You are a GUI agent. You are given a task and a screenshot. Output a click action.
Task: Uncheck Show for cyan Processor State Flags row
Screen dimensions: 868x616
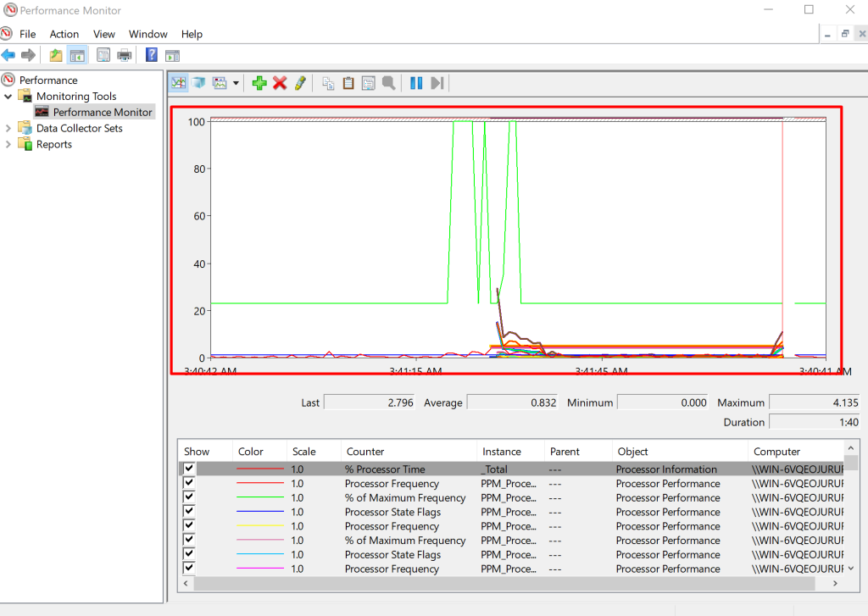click(x=189, y=553)
